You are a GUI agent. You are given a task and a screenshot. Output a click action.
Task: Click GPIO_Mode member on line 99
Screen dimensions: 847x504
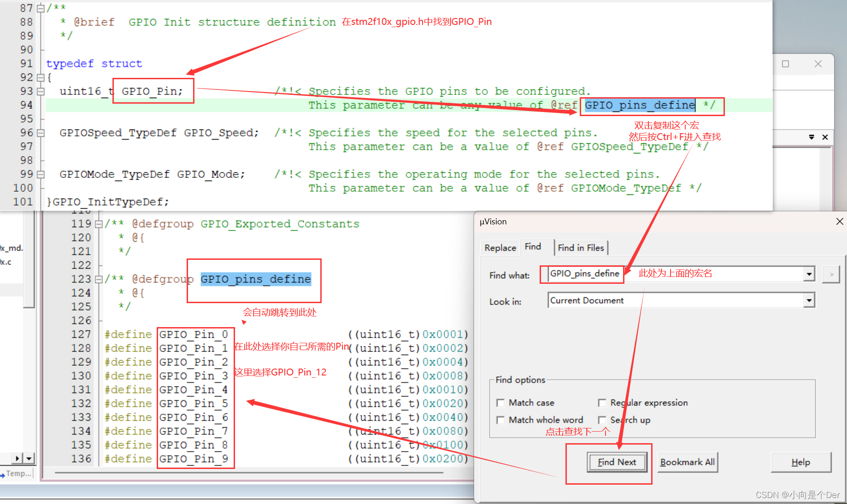[208, 174]
